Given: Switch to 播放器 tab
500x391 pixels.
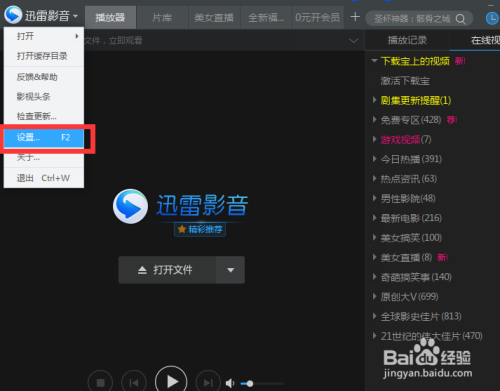Looking at the screenshot, I should pyautogui.click(x=110, y=17).
